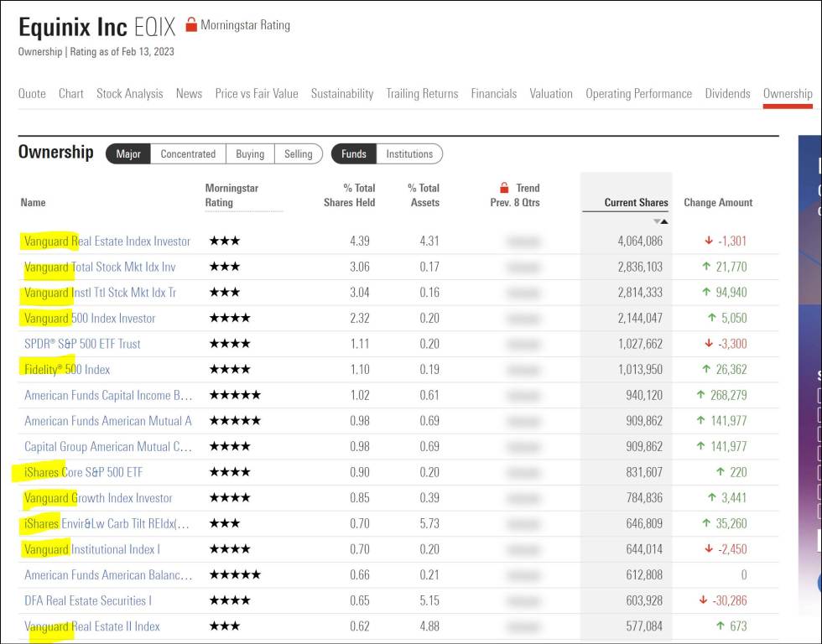Open Vanguard 500 Index Investor link
Viewport: 822px width, 644px height.
click(x=90, y=319)
